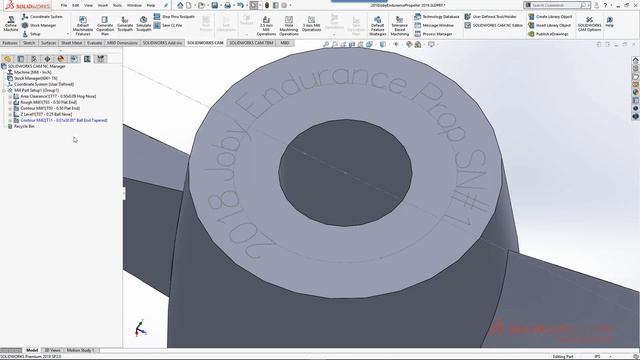The height and width of the screenshot is (360, 640).
Task: Click the Print icon in title toolbar
Action: [227, 5]
